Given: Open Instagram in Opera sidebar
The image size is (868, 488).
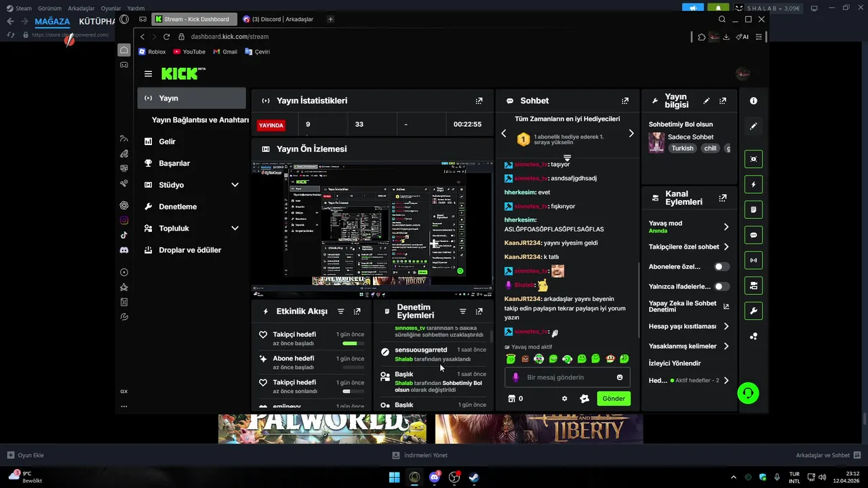Looking at the screenshot, I should pyautogui.click(x=124, y=220).
